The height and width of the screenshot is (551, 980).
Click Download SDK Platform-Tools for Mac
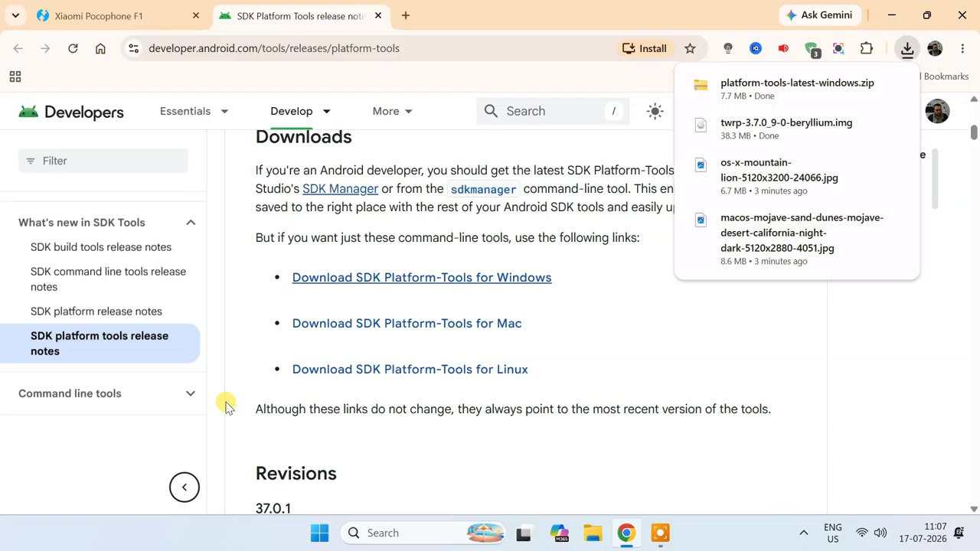[x=407, y=323]
